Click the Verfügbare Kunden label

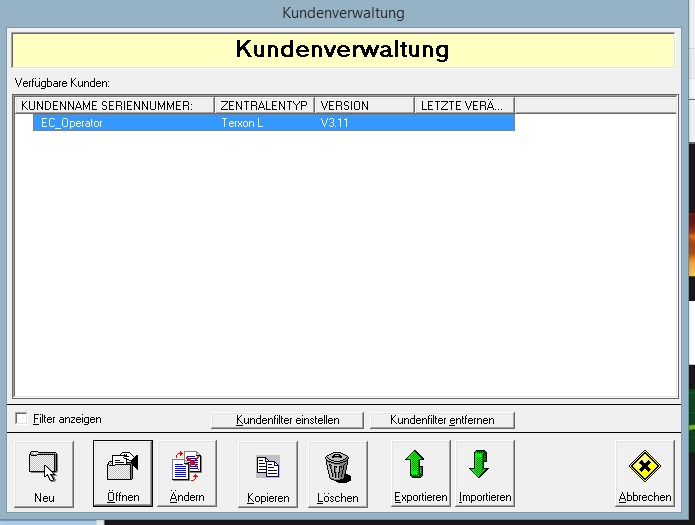coord(62,82)
